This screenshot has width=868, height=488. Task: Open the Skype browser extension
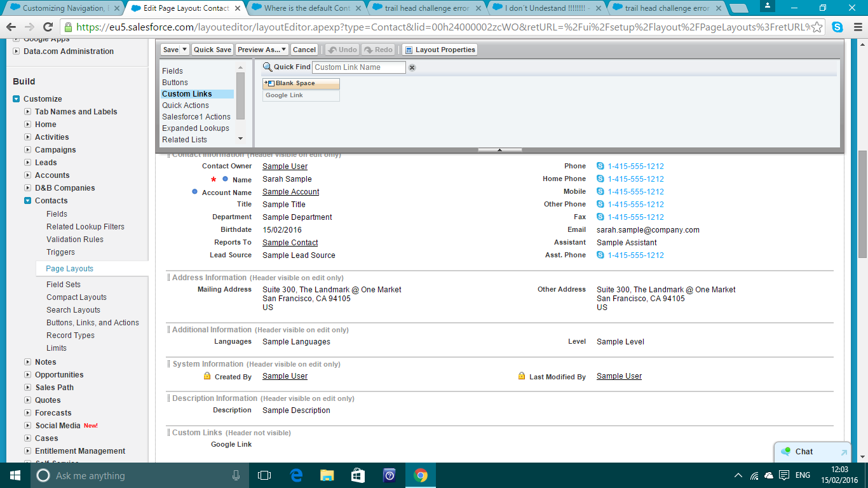point(837,27)
